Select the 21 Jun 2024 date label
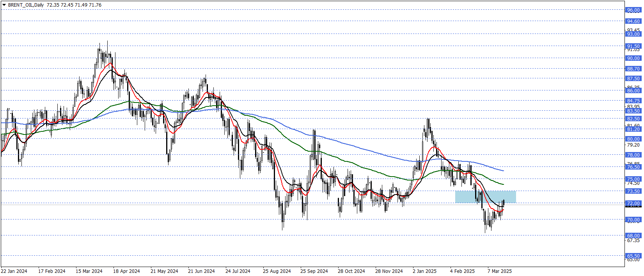 pyautogui.click(x=201, y=271)
